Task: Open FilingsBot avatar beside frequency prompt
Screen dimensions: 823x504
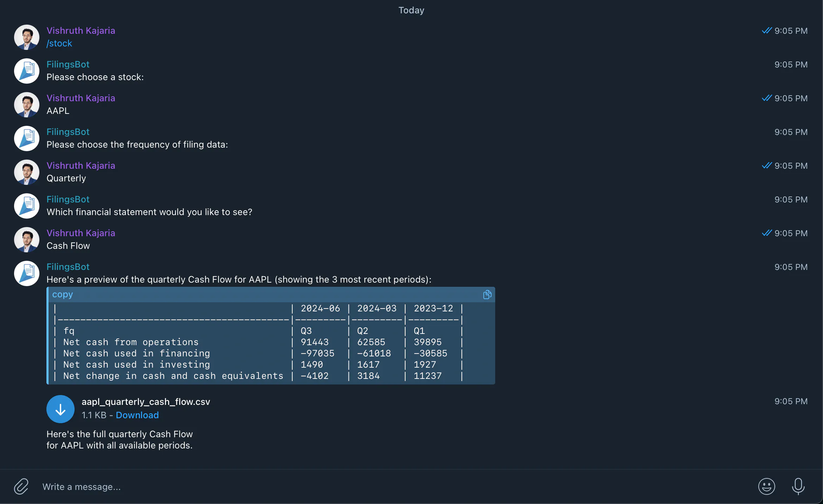Action: pos(27,138)
